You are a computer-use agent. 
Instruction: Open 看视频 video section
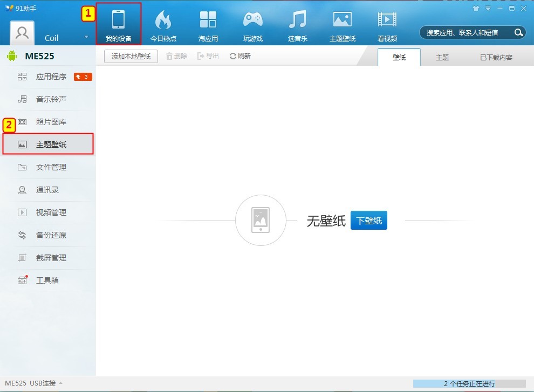[x=387, y=24]
